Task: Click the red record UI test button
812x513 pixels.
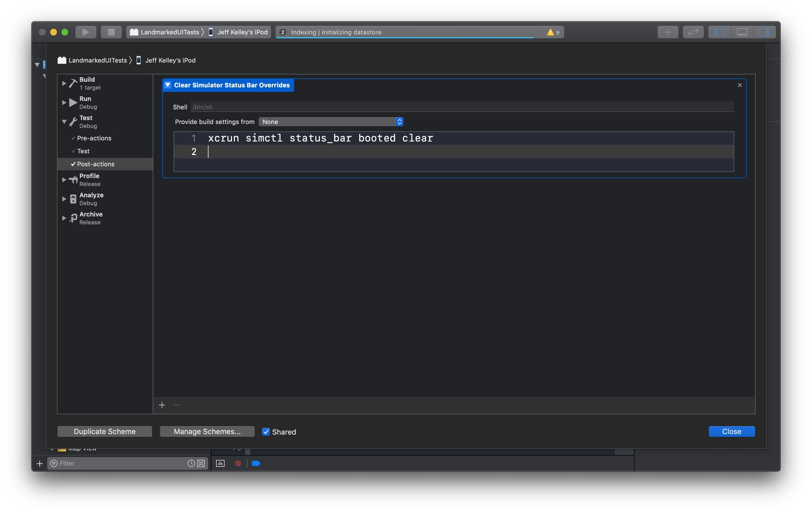Action: coord(238,463)
